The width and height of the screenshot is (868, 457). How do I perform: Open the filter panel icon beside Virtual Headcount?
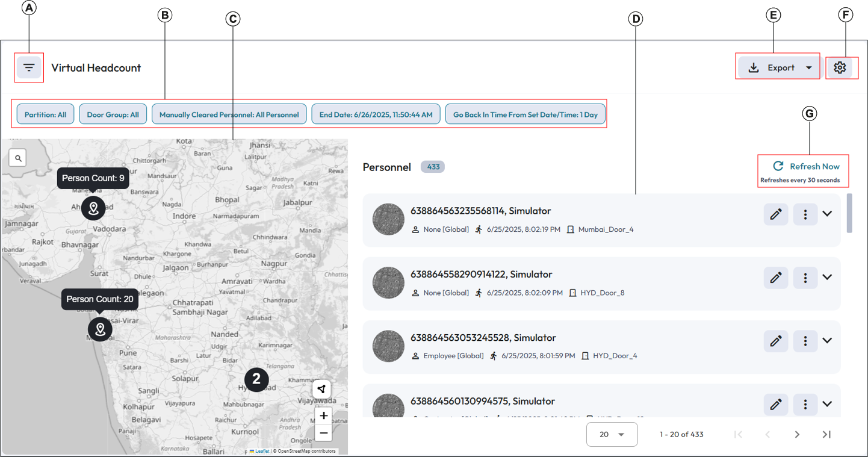(29, 67)
